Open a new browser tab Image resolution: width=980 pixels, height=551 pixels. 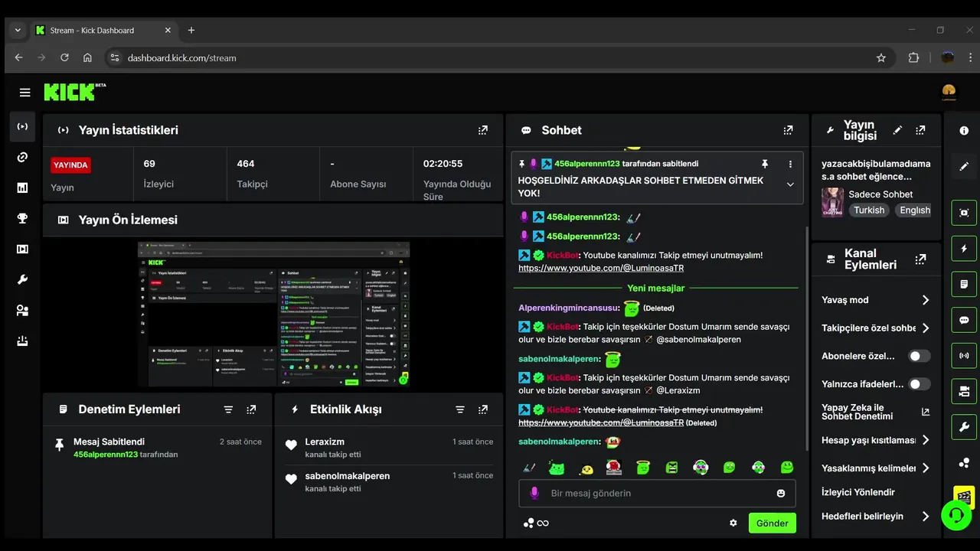[191, 31]
